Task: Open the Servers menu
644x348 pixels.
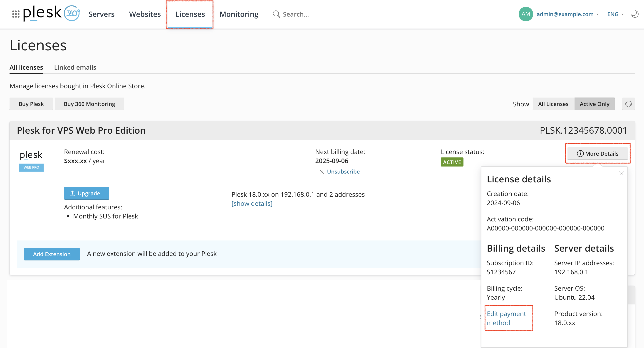Action: point(101,14)
